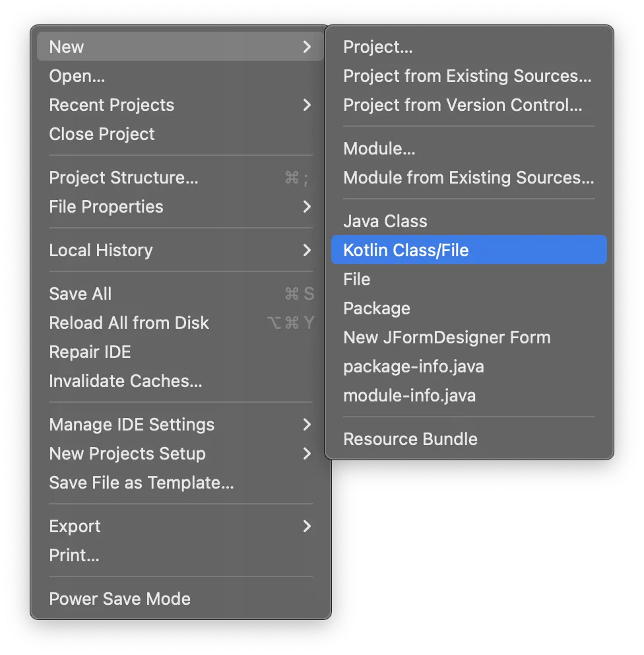Click Save All in the File menu

point(80,294)
